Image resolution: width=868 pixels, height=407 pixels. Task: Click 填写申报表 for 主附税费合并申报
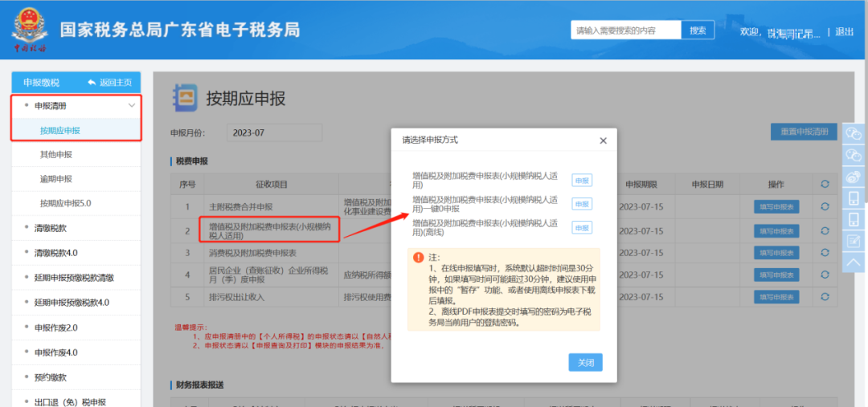click(x=776, y=207)
